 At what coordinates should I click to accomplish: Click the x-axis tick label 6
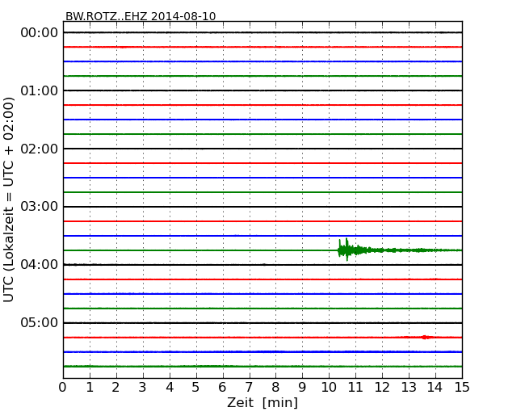point(223,388)
